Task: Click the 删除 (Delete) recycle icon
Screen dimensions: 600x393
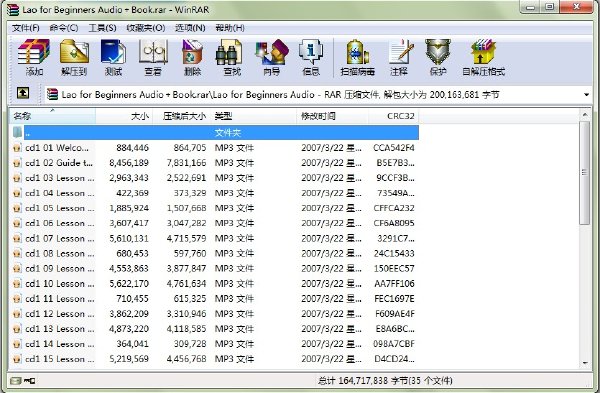Action: pos(192,52)
